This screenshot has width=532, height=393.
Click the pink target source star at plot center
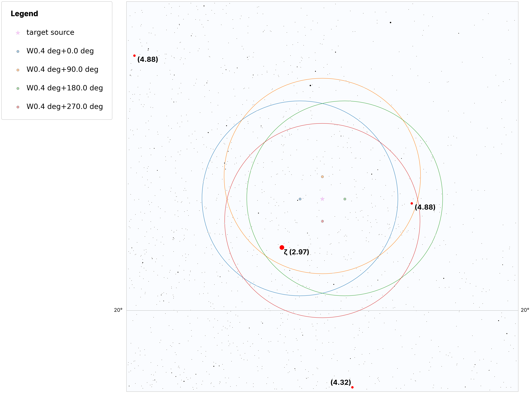322,199
